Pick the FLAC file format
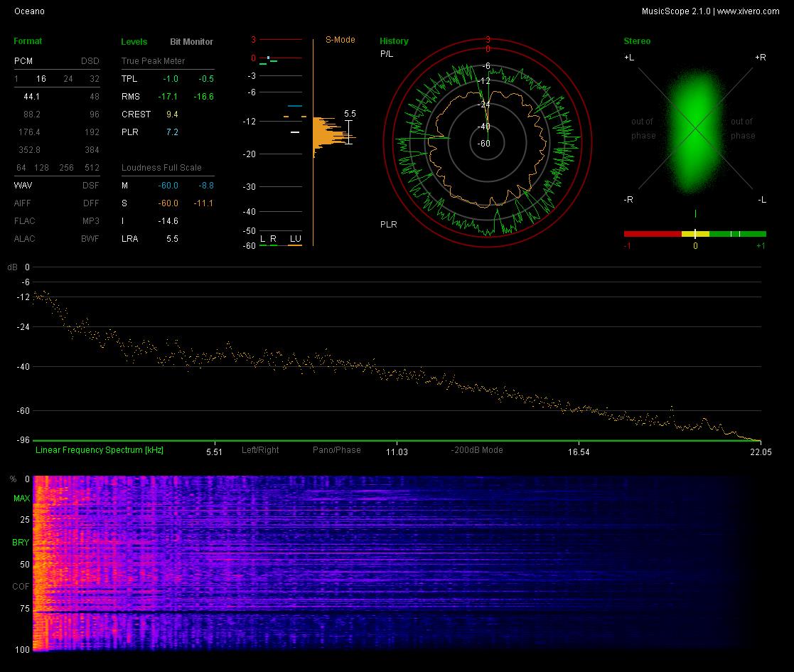 (x=25, y=220)
